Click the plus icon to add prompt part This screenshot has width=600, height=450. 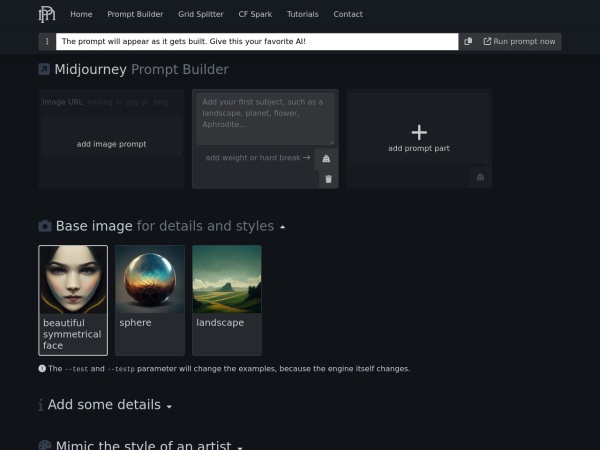[x=419, y=132]
